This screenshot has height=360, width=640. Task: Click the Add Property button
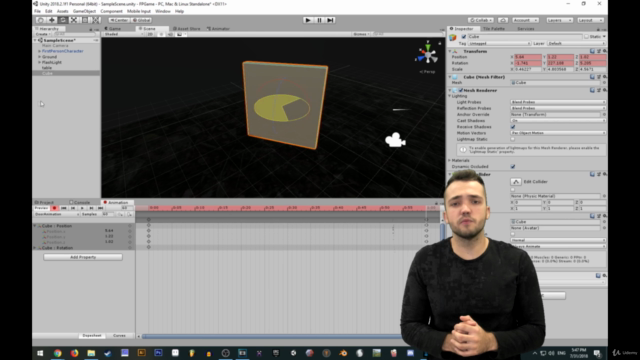point(83,257)
